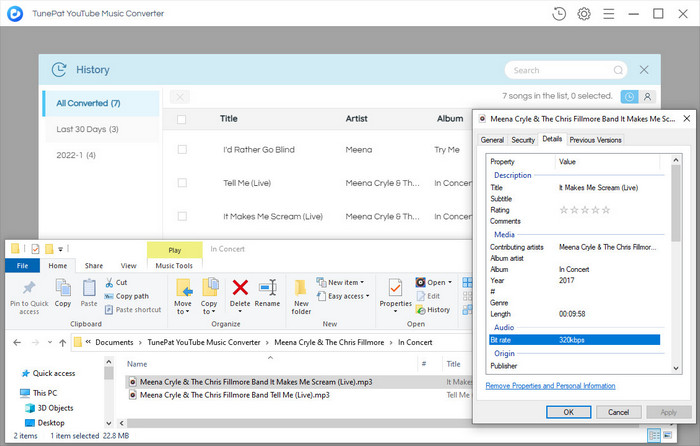Tick the checkbox for I'd Rather Go Blind
700x446 pixels.
[x=182, y=150]
